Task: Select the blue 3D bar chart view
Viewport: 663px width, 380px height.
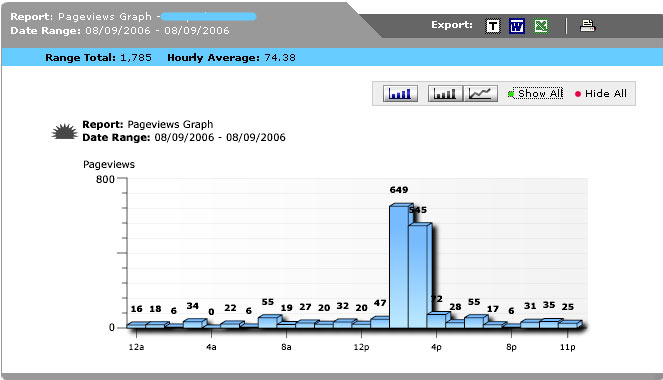Action: pos(400,93)
